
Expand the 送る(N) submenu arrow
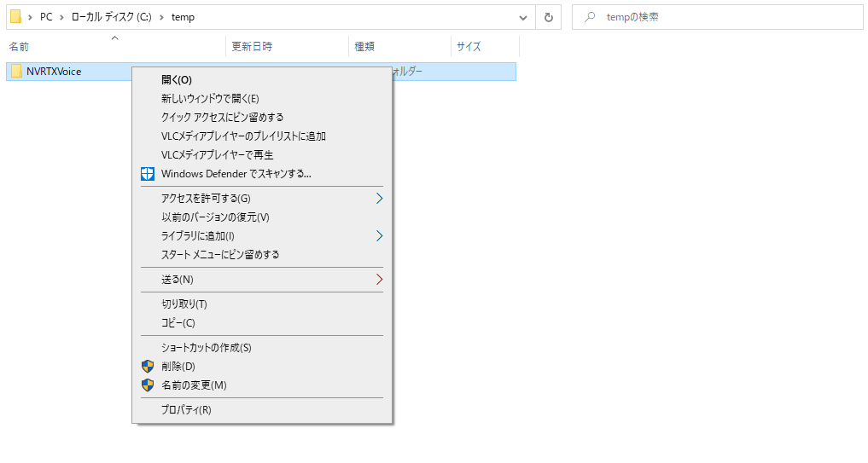click(379, 280)
